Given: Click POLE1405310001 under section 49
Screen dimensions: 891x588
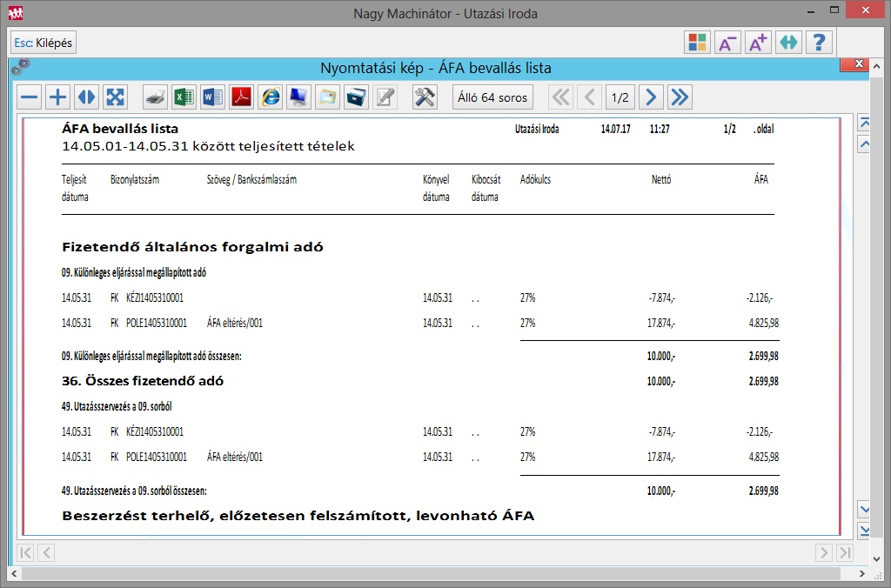Looking at the screenshot, I should click(157, 457).
